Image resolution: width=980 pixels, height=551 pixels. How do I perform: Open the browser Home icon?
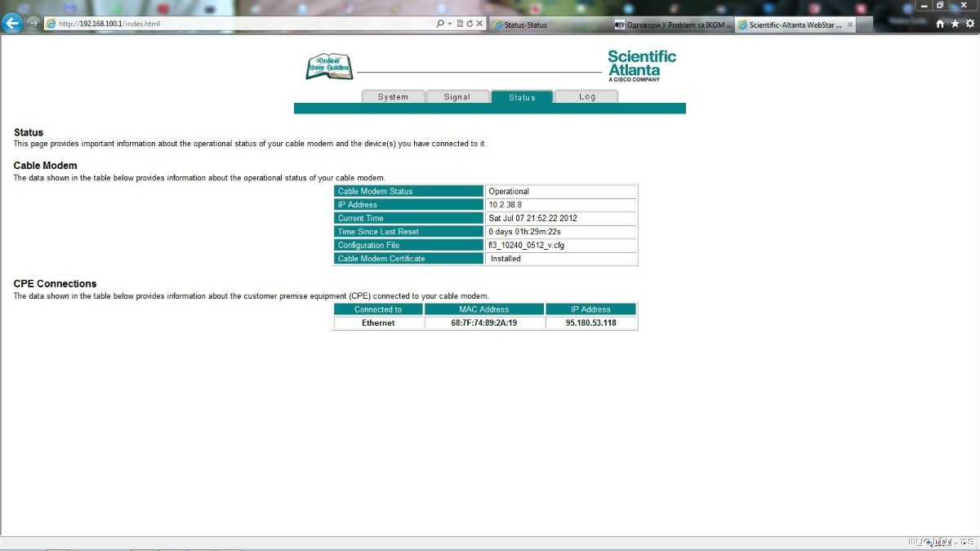point(940,24)
